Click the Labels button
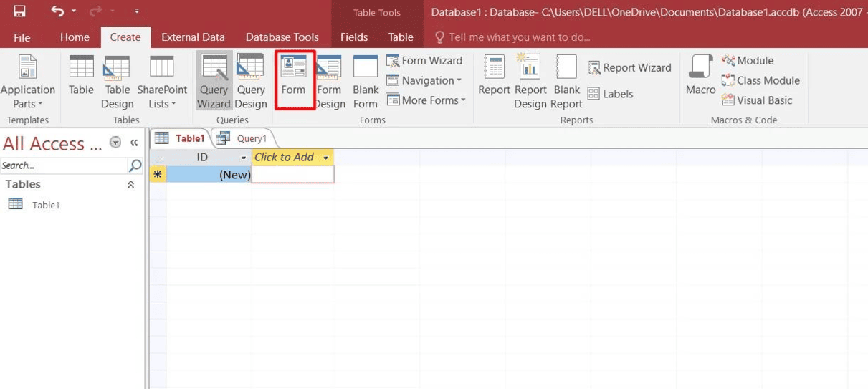This screenshot has height=389, width=868. (610, 94)
